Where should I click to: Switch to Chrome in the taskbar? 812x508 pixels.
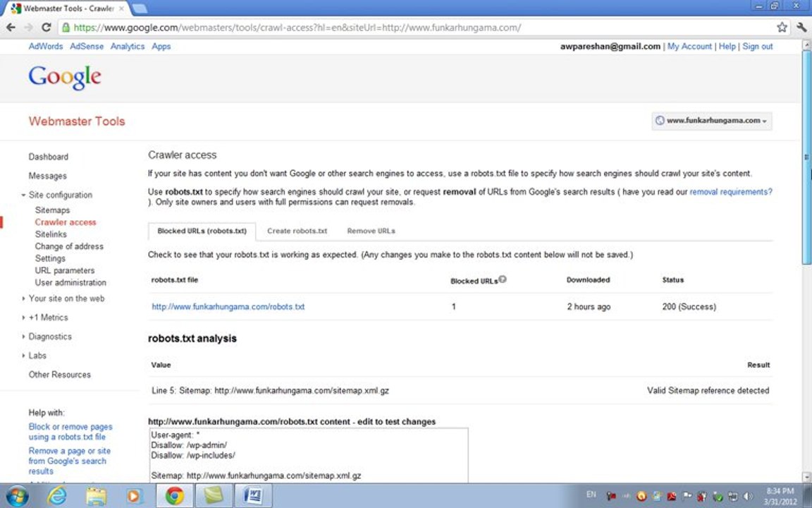point(175,496)
